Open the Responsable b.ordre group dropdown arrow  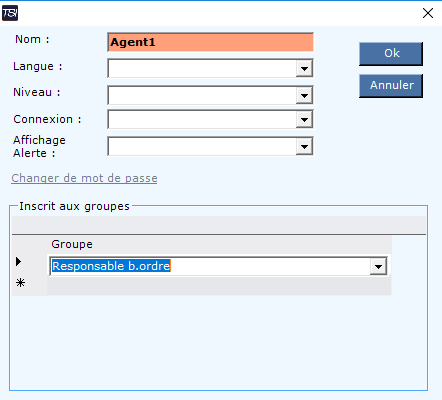tap(378, 266)
